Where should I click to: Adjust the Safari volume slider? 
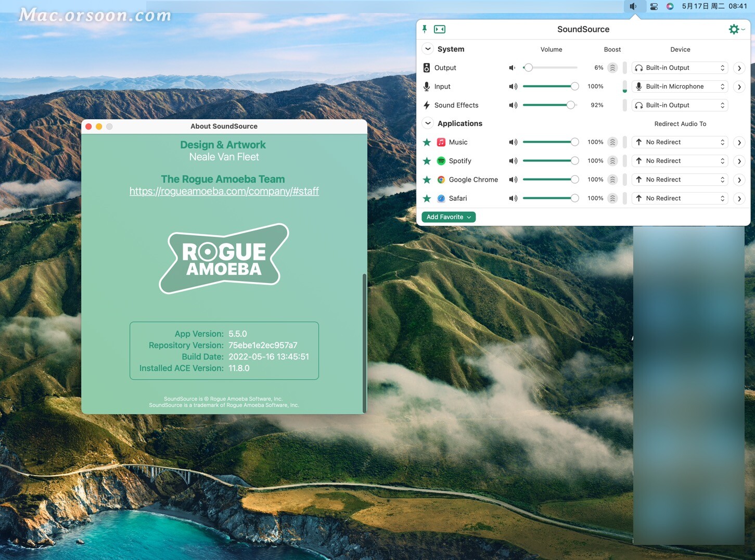click(551, 198)
